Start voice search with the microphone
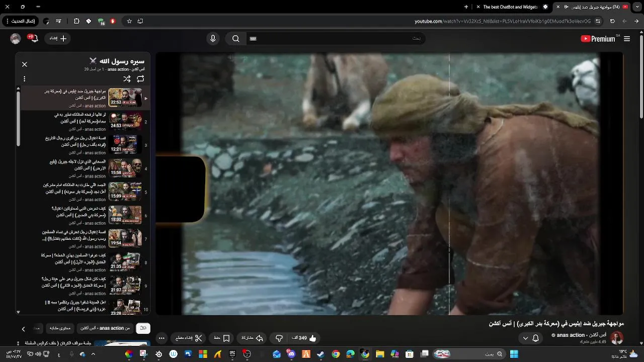The image size is (644, 362). [213, 39]
